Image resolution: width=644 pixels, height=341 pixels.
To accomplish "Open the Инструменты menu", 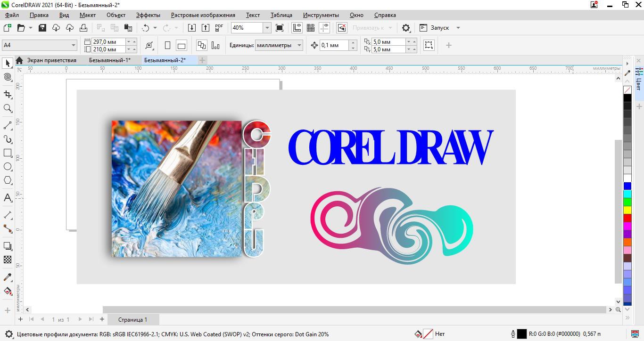I will click(x=321, y=15).
